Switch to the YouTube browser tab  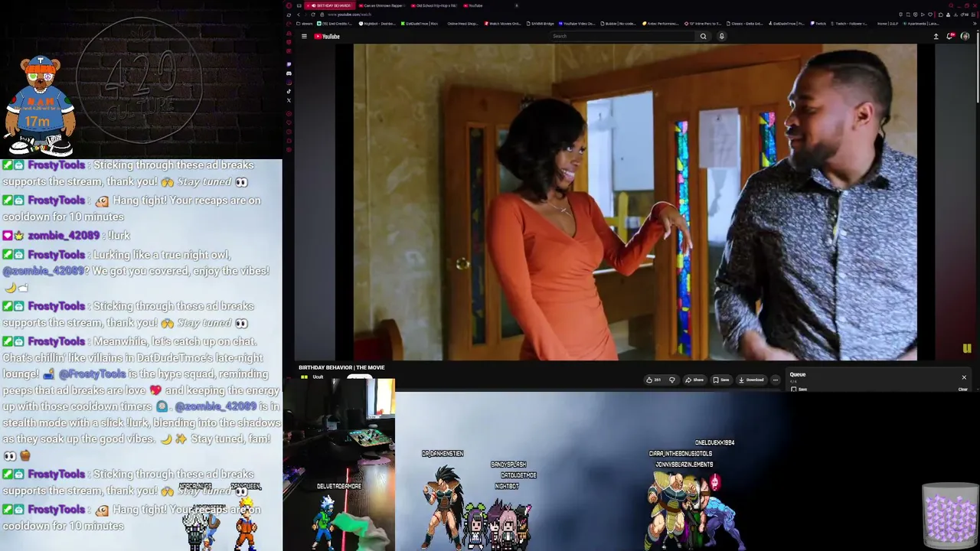click(475, 5)
